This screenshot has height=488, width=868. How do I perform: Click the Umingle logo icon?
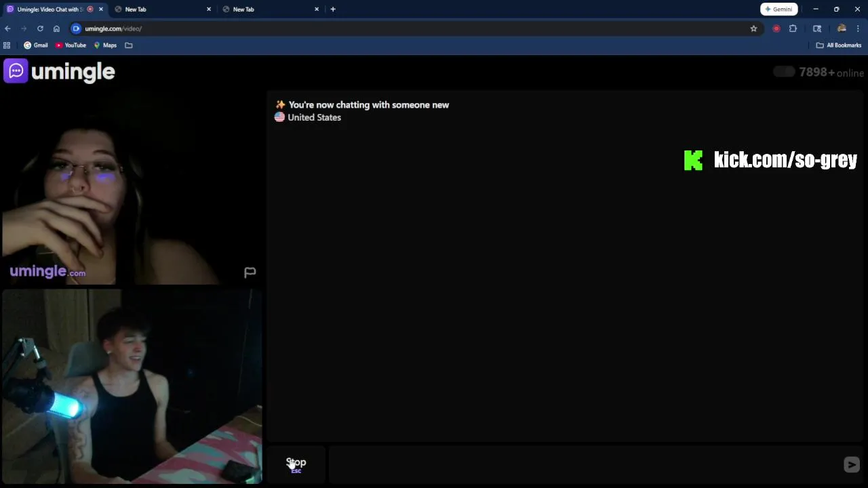[x=16, y=70]
